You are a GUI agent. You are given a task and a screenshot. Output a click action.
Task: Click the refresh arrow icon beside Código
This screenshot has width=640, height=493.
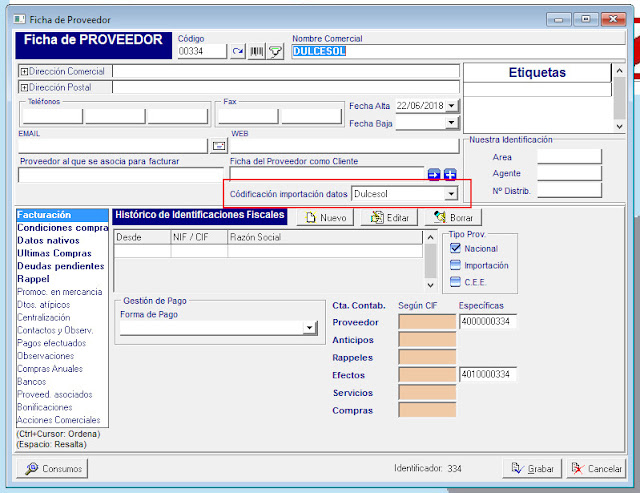click(x=238, y=51)
